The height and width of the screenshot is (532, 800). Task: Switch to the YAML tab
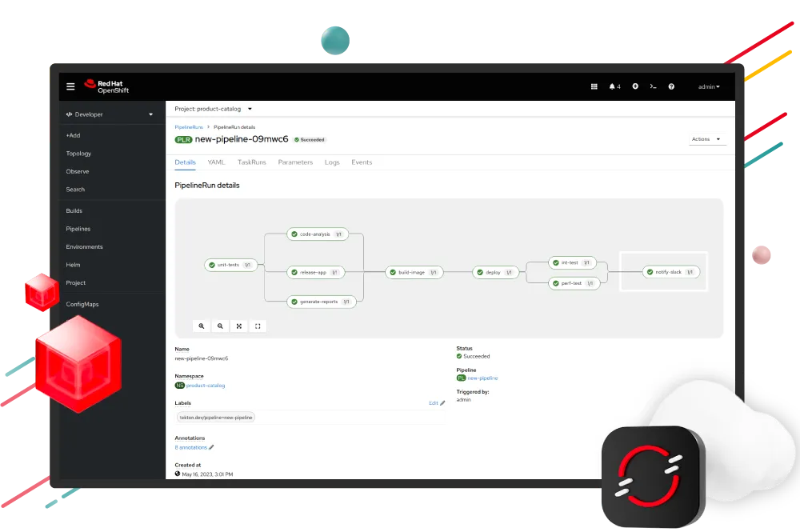[x=216, y=162]
